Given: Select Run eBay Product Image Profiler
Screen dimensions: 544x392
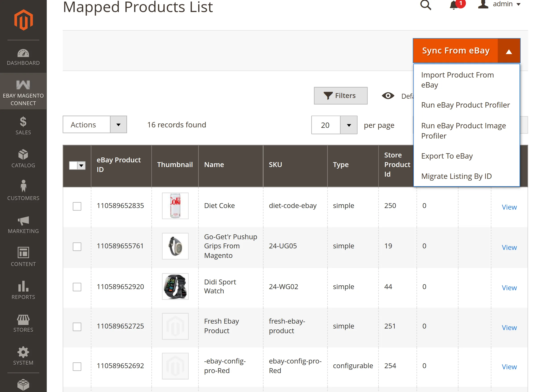Looking at the screenshot, I should coord(467,131).
